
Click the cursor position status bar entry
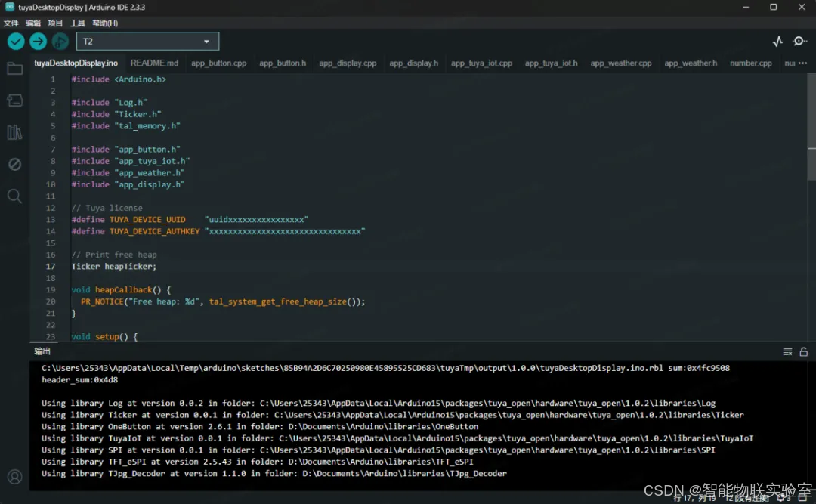point(695,498)
